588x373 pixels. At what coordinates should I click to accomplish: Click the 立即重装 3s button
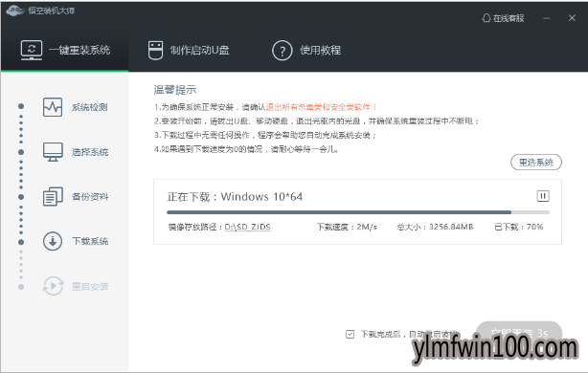[519, 333]
